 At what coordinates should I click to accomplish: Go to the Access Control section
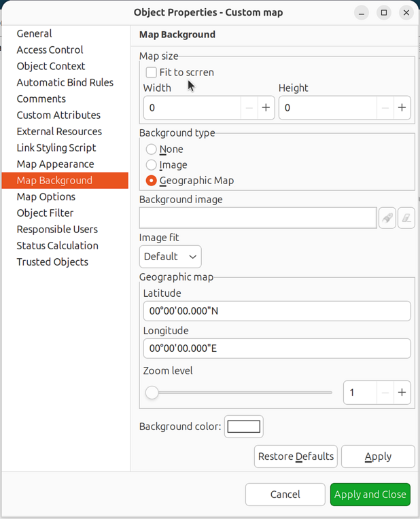tap(50, 50)
